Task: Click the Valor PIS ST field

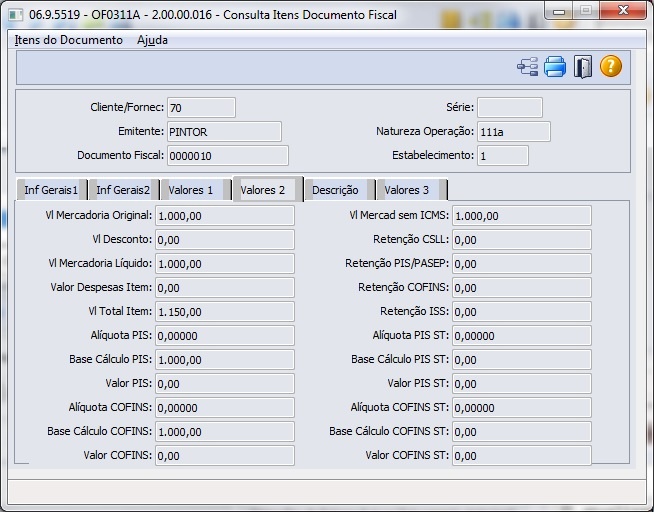Action: pos(522,384)
